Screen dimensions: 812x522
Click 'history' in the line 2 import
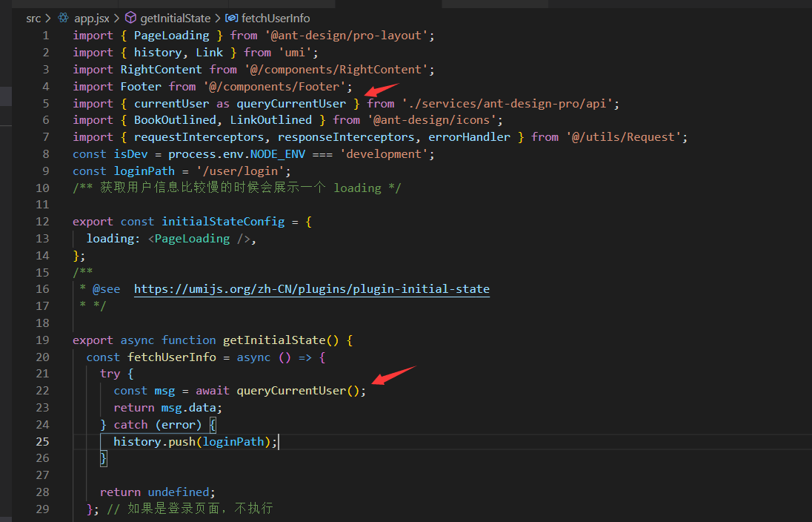[157, 53]
